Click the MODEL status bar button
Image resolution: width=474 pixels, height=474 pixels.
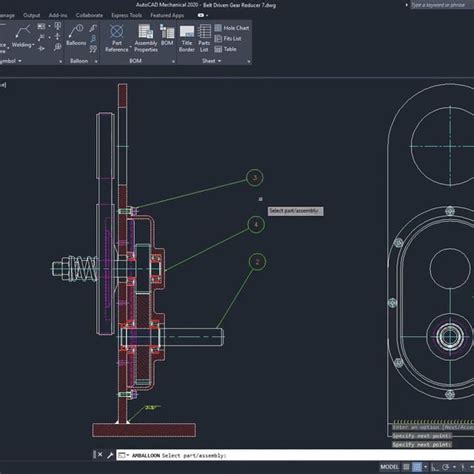pyautogui.click(x=389, y=467)
